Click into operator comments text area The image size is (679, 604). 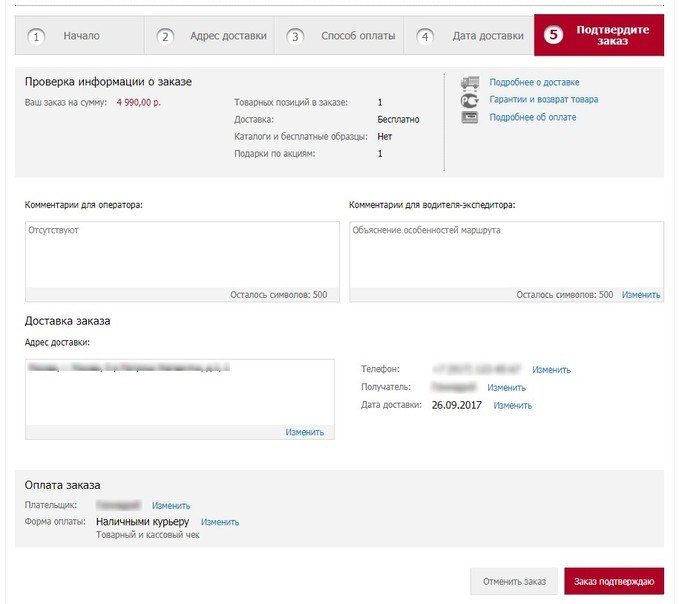[x=182, y=255]
